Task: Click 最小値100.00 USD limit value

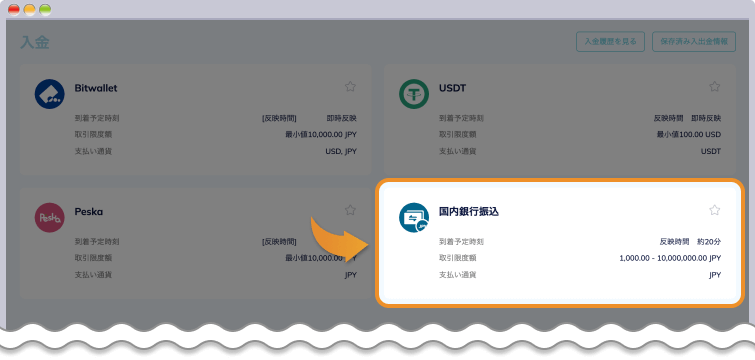Action: (x=689, y=135)
